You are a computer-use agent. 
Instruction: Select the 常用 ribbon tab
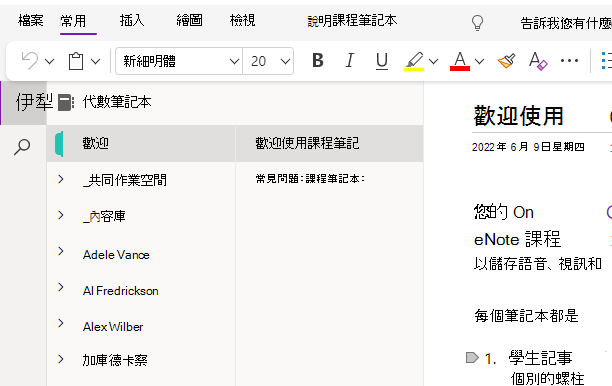(73, 21)
